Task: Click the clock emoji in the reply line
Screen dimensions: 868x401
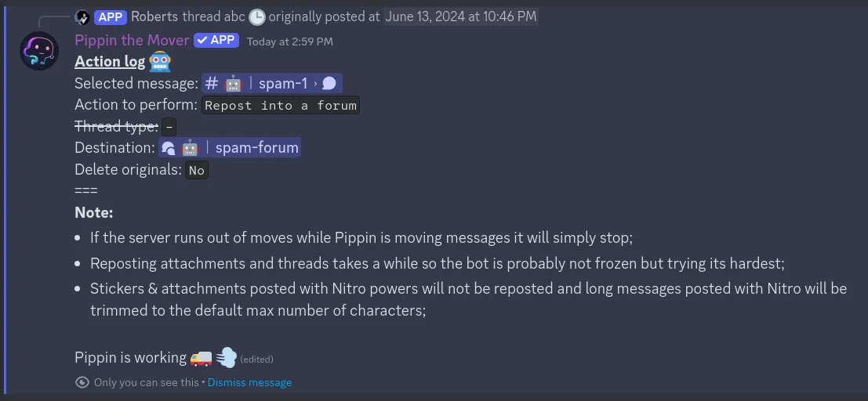Action: click(x=256, y=16)
